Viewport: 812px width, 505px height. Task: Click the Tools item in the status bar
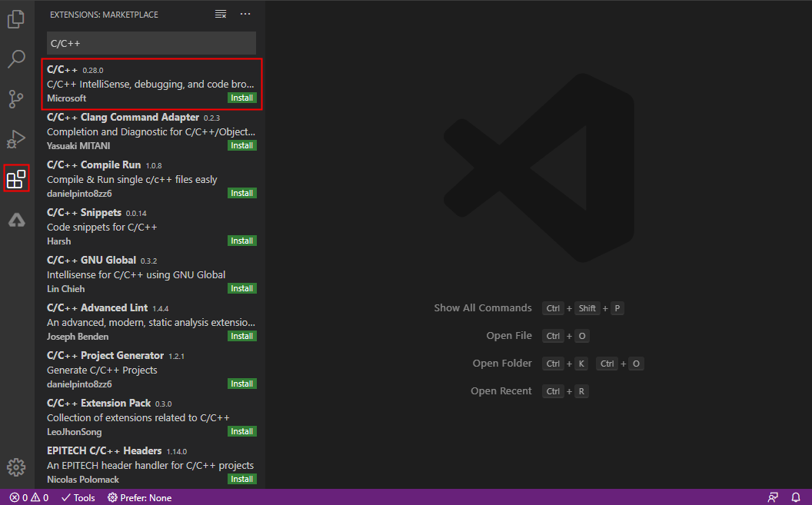pos(78,497)
